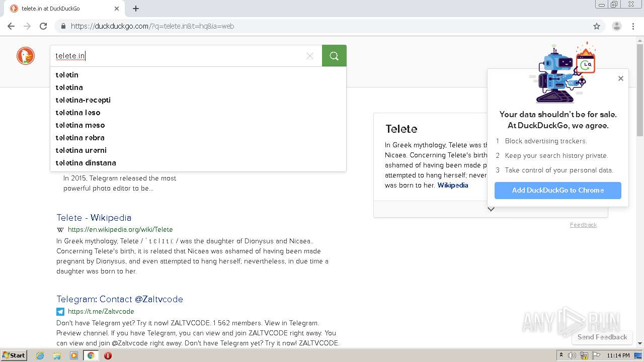
Task: Go back with browser back arrow
Action: (x=11, y=26)
